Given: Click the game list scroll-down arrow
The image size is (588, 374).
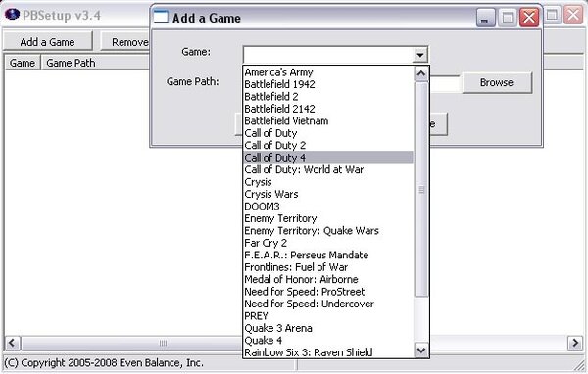Looking at the screenshot, I should click(421, 351).
